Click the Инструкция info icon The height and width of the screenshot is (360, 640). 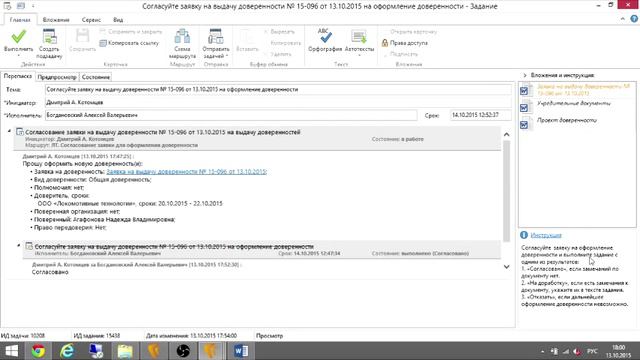tap(524, 235)
